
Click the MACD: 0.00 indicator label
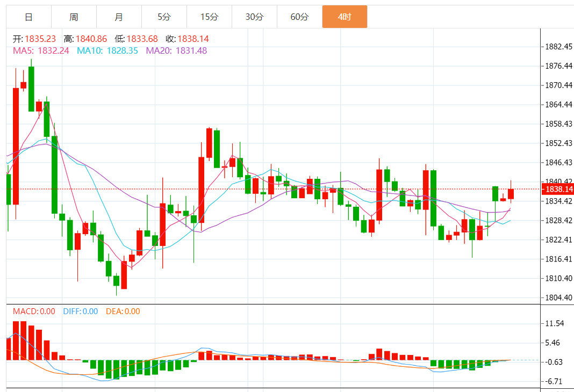[x=34, y=311]
